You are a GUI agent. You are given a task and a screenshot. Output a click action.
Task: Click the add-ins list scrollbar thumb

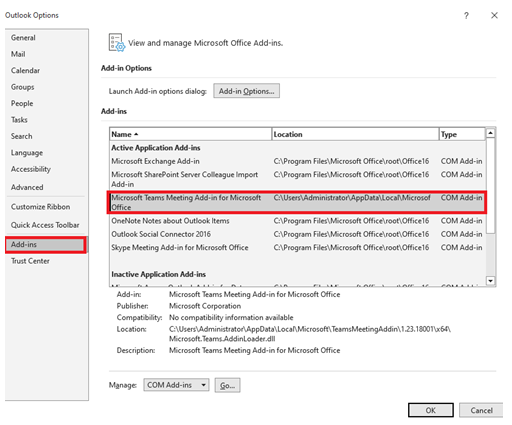(490, 186)
